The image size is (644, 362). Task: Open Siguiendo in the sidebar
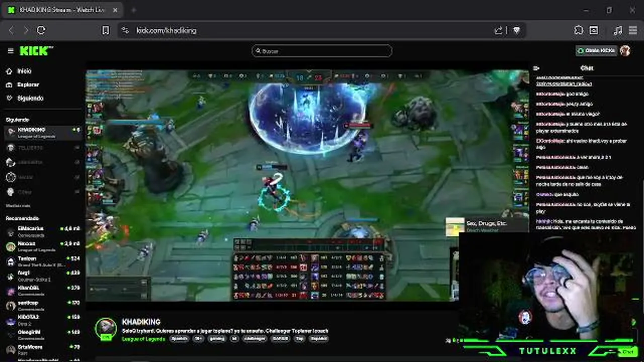coord(30,98)
